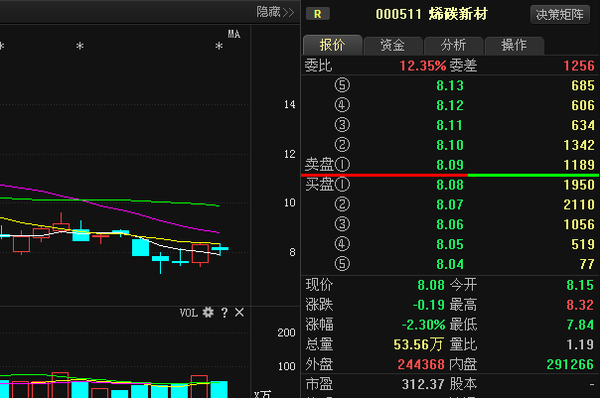This screenshot has width=600, height=398.
Task: Click the latest cyan candlestick
Action: pyautogui.click(x=220, y=249)
